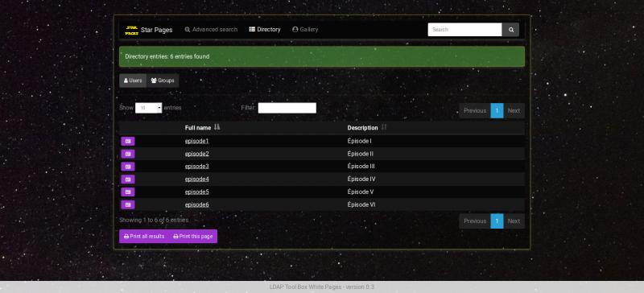The width and height of the screenshot is (644, 293).
Task: Open the episode5 entry link
Action: click(196, 192)
